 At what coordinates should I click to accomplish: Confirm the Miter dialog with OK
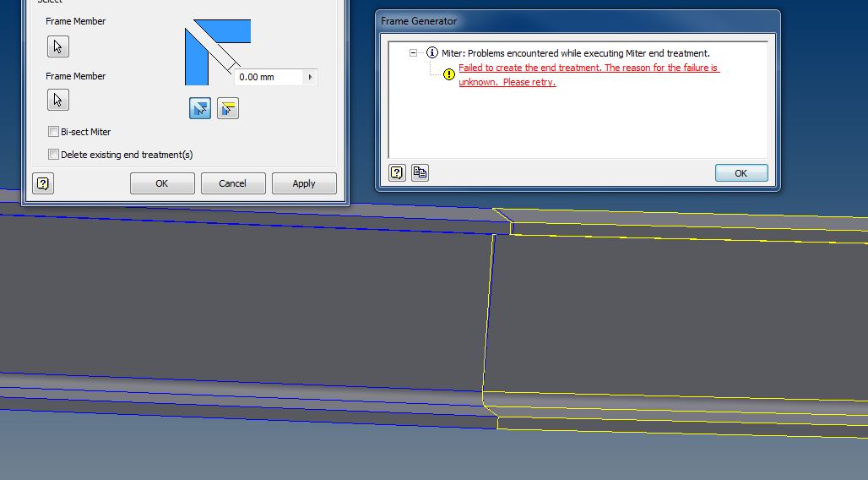point(162,183)
